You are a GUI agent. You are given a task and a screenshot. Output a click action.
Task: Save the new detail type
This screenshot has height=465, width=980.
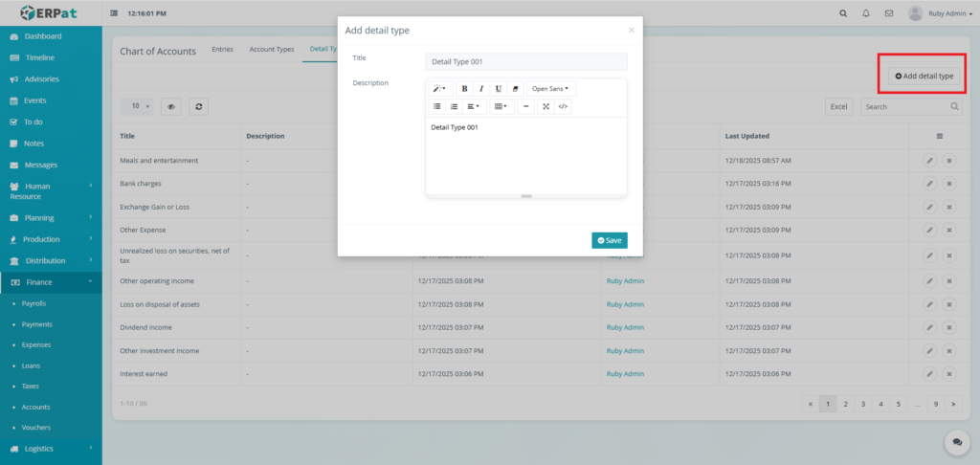pos(609,240)
